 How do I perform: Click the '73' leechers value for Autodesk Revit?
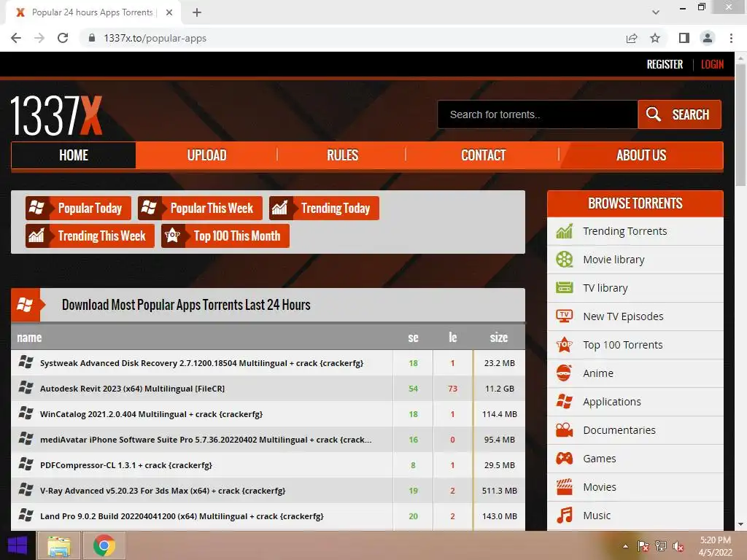pos(452,389)
